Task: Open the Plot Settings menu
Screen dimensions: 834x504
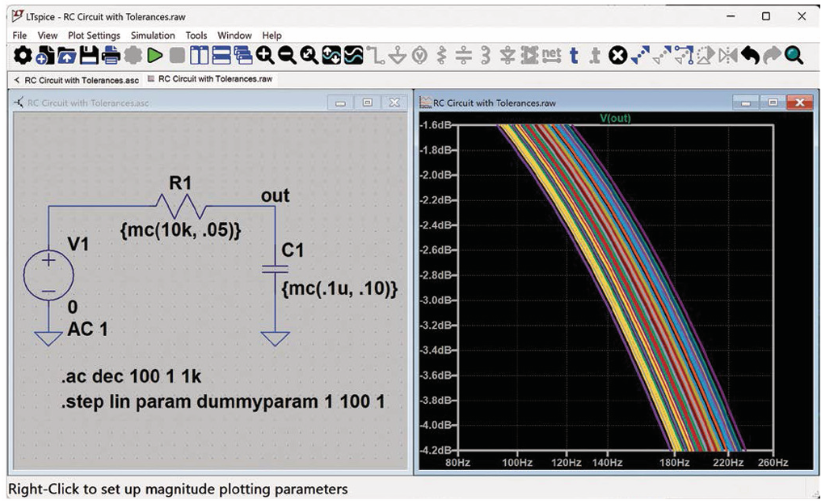Action: 95,35
